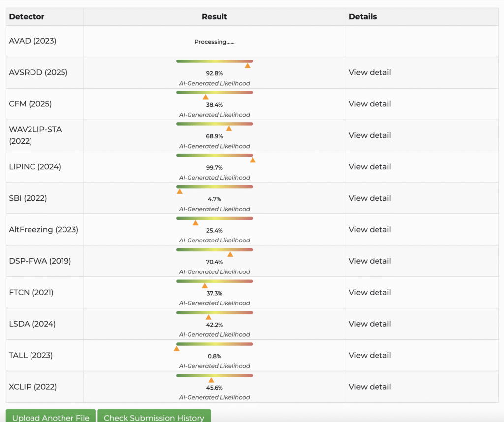Open View detail for AVSRDD (2025)
This screenshot has height=422, width=504.
[370, 72]
